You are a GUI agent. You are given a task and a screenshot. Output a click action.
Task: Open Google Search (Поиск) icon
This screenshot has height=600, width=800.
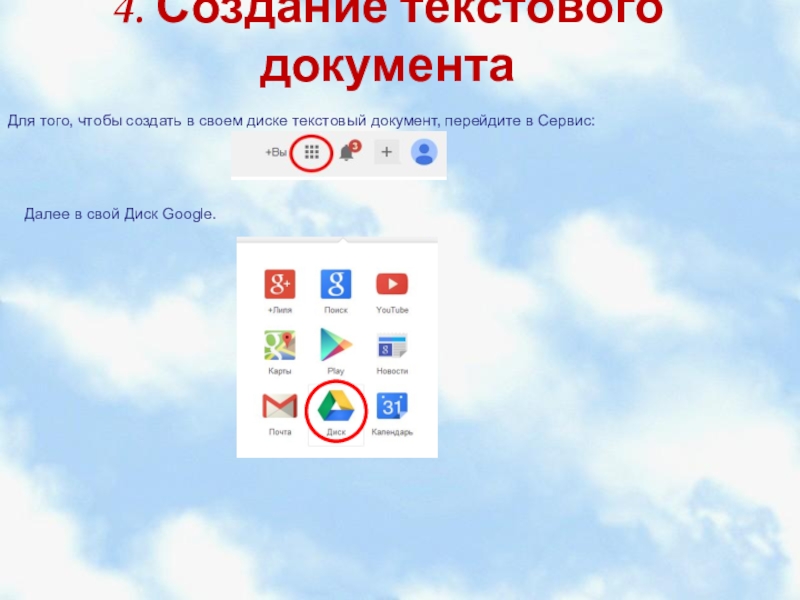coord(336,284)
